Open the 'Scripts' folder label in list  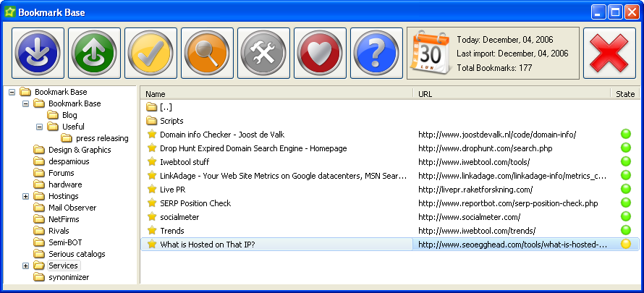[x=171, y=121]
